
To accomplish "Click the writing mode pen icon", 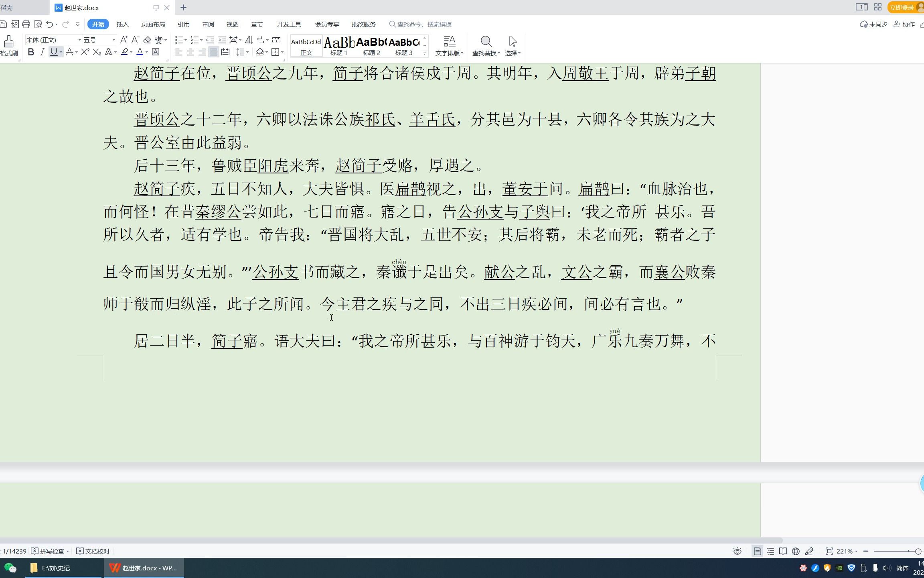I will click(x=809, y=551).
